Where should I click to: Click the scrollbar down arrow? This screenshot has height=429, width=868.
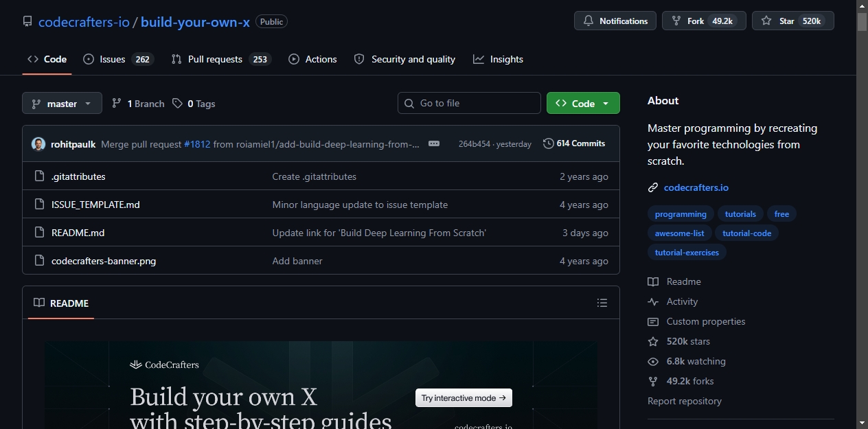point(862,423)
